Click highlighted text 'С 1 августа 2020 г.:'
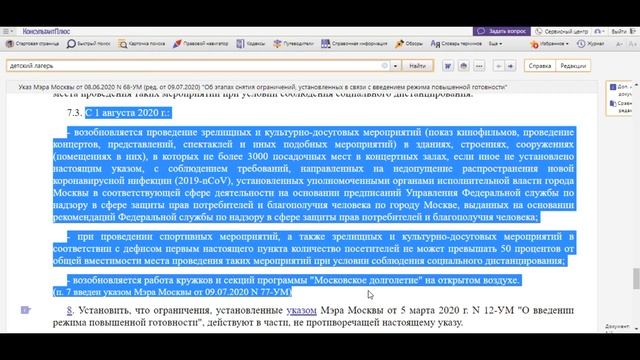This screenshot has width=640, height=360. (x=128, y=113)
